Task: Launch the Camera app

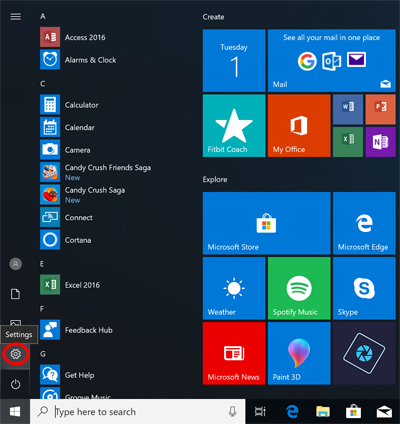Action: [65, 150]
